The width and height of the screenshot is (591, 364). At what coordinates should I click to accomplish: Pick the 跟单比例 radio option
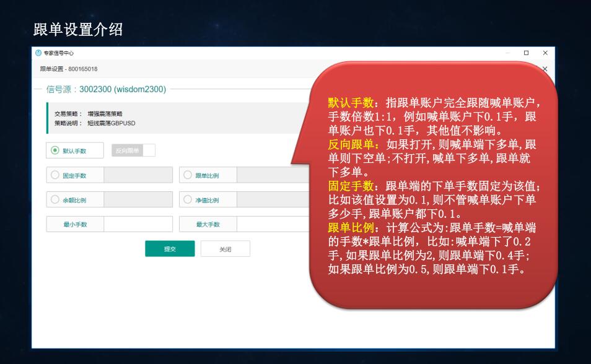(x=188, y=175)
